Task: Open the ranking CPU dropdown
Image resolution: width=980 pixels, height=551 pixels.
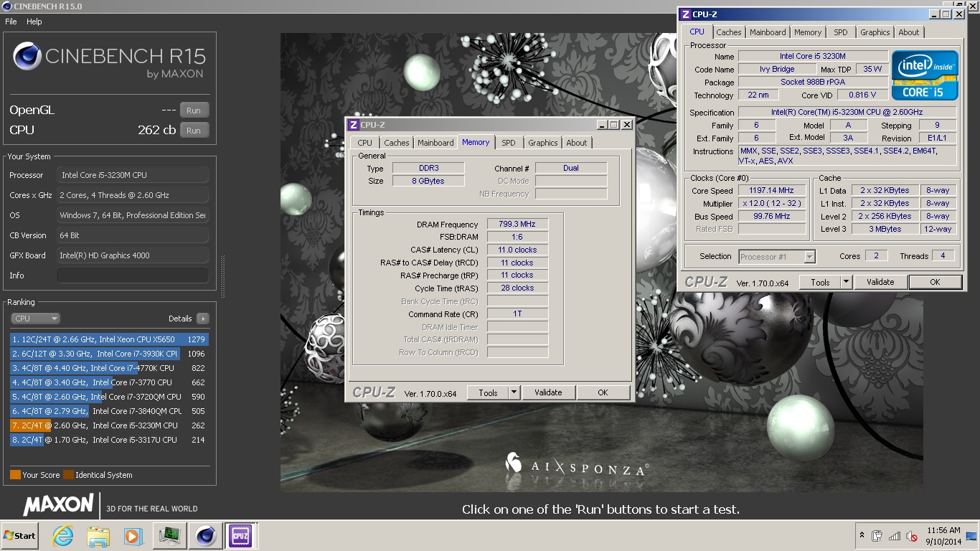Action: pos(35,319)
